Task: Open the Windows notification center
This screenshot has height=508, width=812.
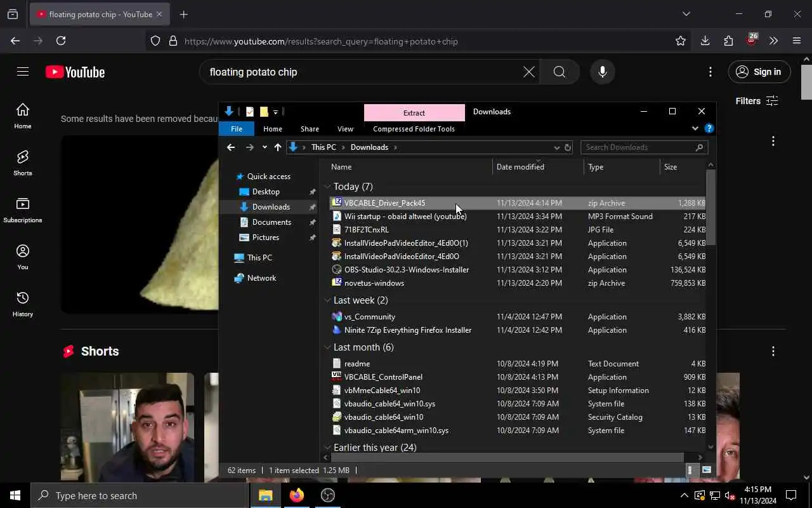Action: tap(791, 495)
